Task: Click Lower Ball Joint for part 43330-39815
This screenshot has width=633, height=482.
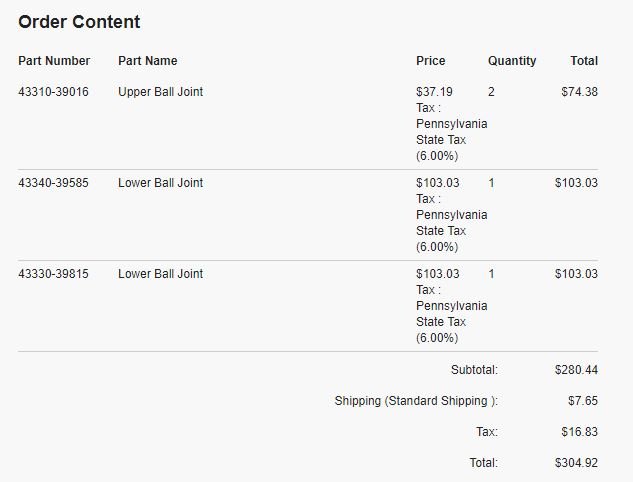Action: pyautogui.click(x=161, y=274)
